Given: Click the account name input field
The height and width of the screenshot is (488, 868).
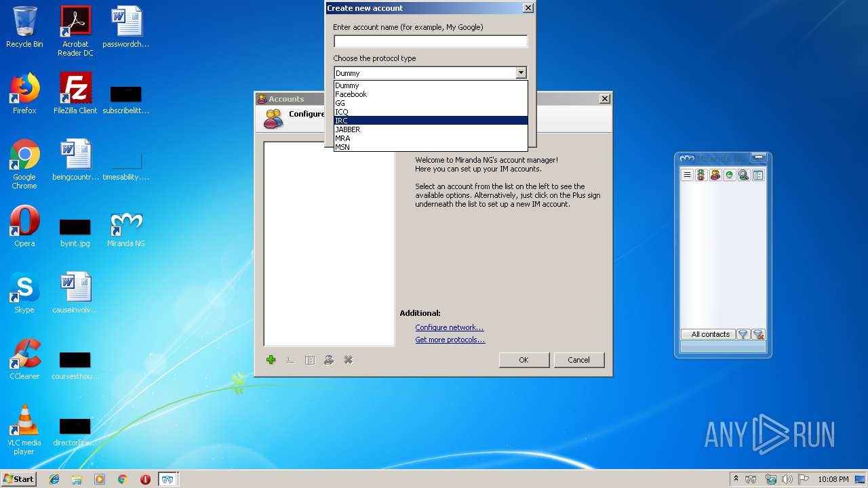Looking at the screenshot, I should pos(431,41).
